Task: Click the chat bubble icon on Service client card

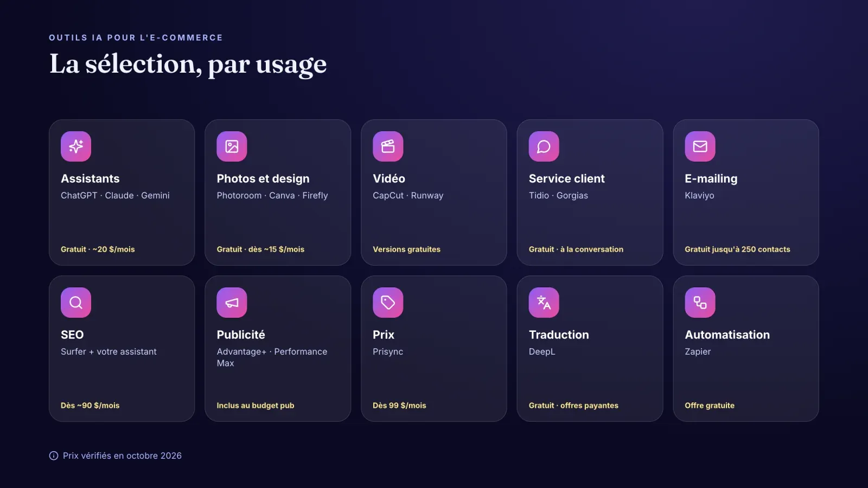Action: click(544, 146)
